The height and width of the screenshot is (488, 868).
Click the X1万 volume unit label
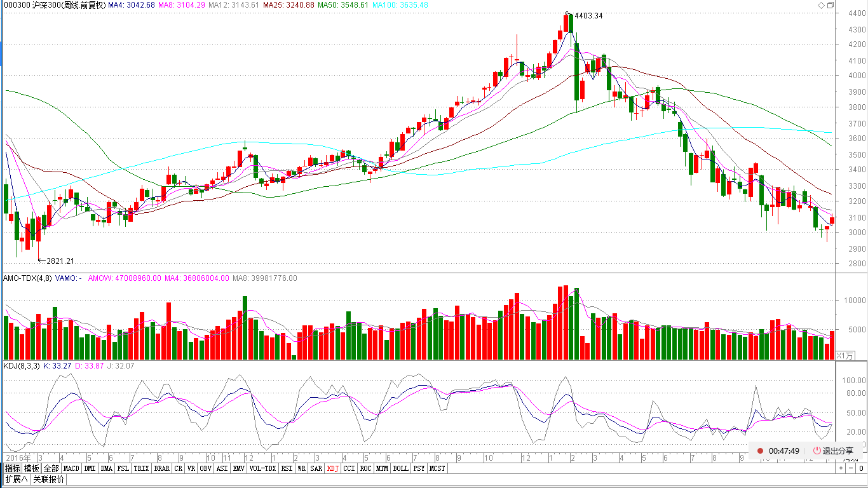(x=844, y=356)
